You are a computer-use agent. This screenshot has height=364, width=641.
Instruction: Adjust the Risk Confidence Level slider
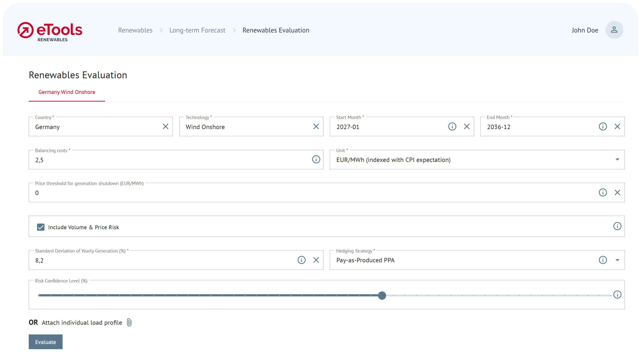pos(382,296)
